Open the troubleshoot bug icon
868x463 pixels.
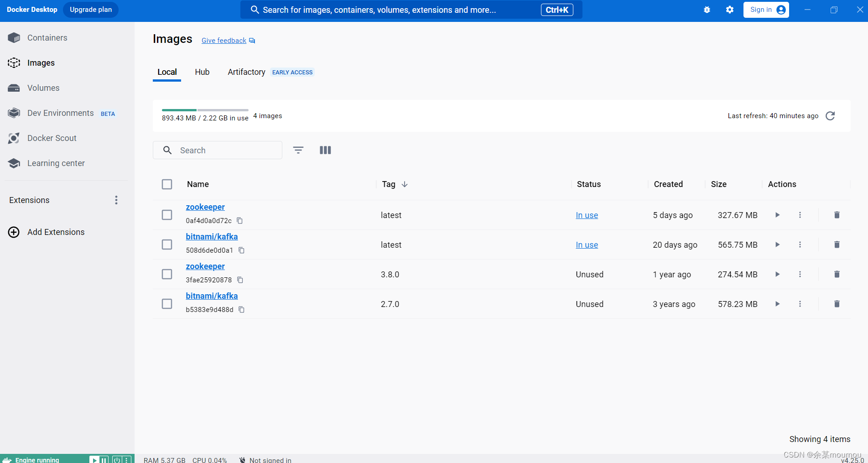coord(707,10)
